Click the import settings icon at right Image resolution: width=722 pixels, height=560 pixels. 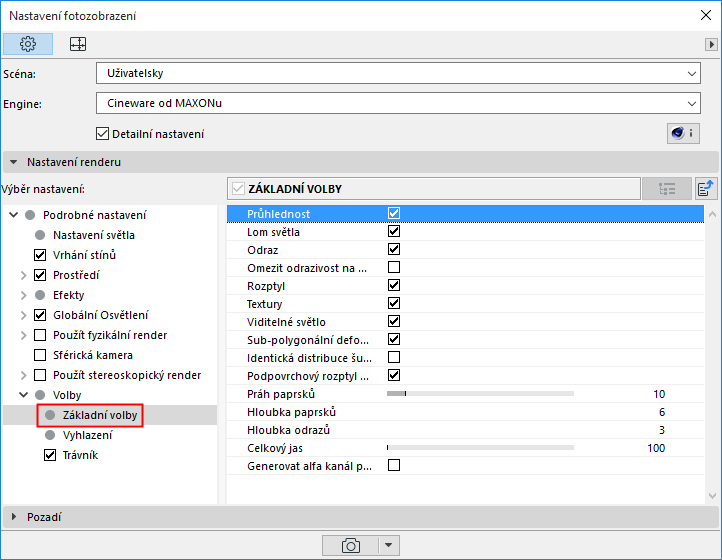pyautogui.click(x=706, y=189)
